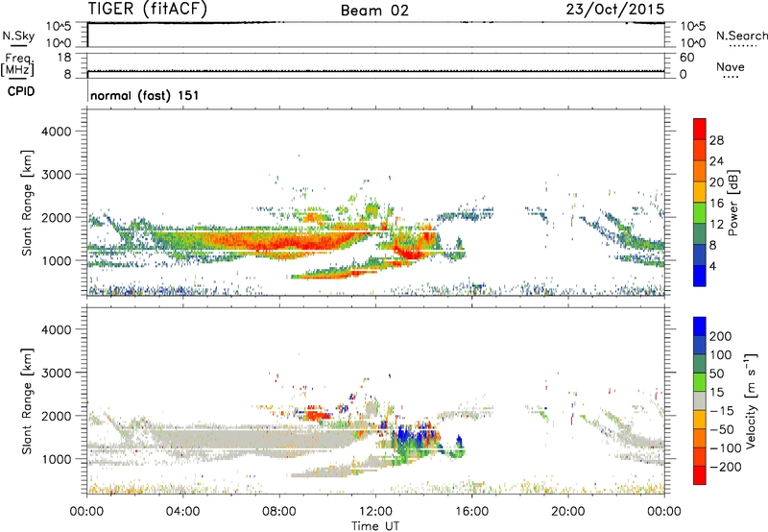Click the "2000" tick label on Velocity panel

(56, 416)
